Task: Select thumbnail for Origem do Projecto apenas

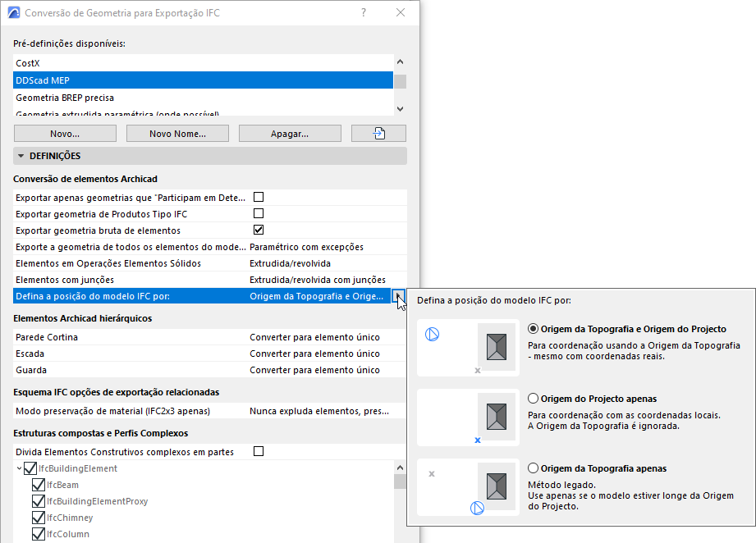Action: (468, 418)
